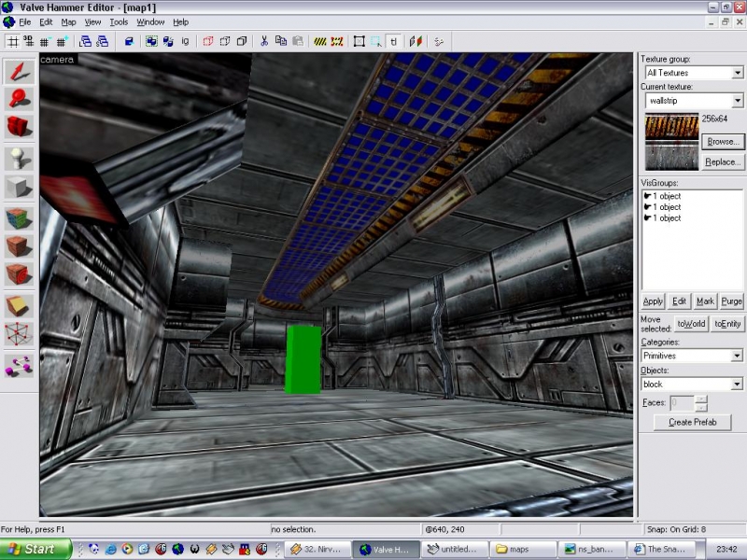This screenshot has width=747, height=560.
Task: Select the Block creation tool
Action: (18, 187)
